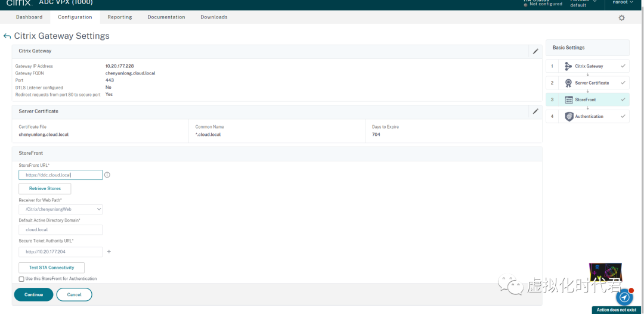Click the Secure Ticket Authority URL field
The image size is (644, 314).
click(x=60, y=251)
